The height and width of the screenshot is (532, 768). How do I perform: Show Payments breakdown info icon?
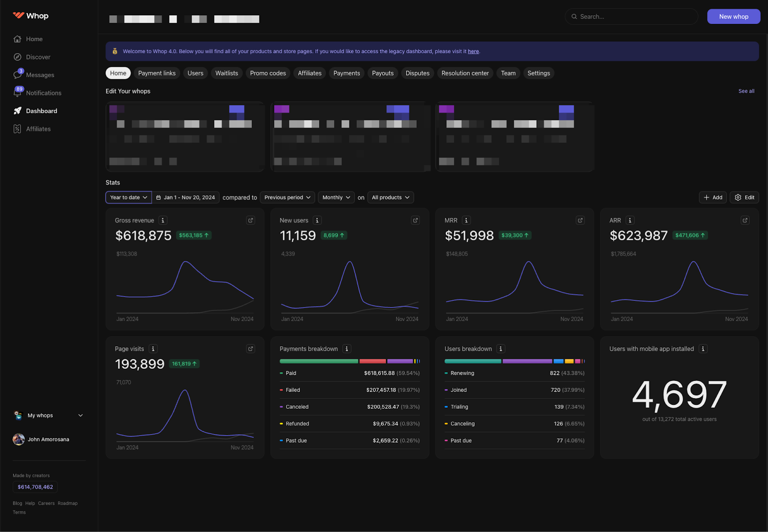(347, 349)
